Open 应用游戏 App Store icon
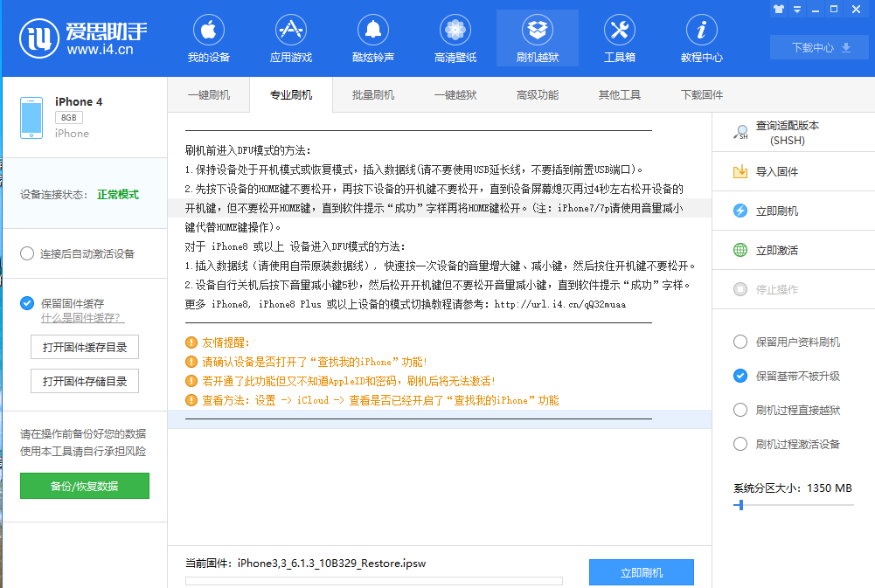The width and height of the screenshot is (875, 588). (x=291, y=30)
